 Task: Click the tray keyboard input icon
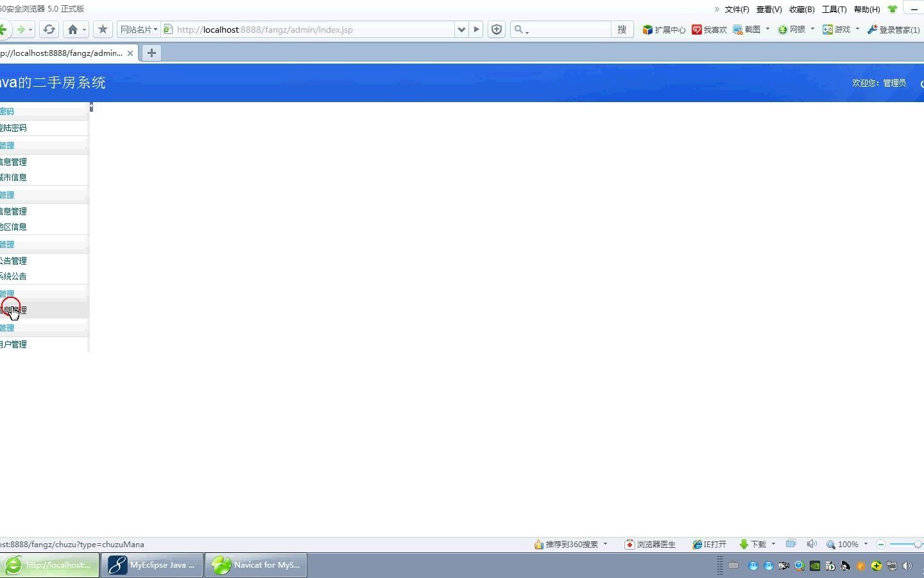click(733, 566)
